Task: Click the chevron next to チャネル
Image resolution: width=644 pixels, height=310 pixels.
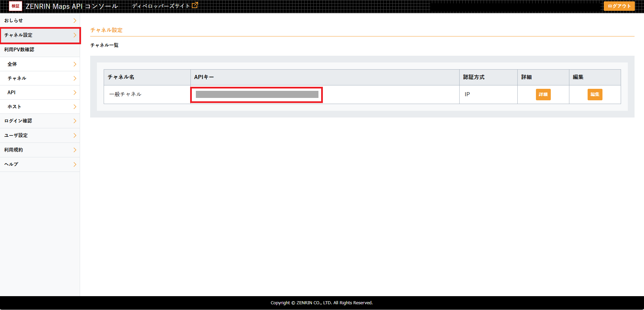Action: pyautogui.click(x=75, y=78)
